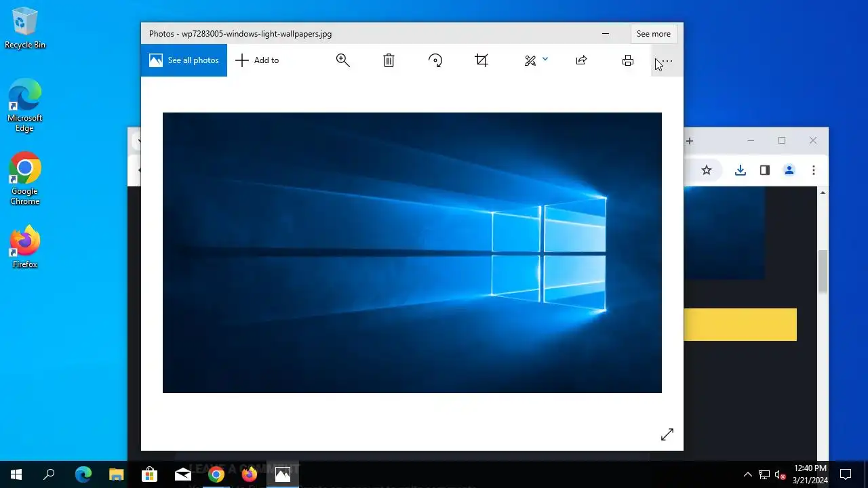Open Recycle Bin desktop icon
This screenshot has height=488, width=868.
coord(25,28)
